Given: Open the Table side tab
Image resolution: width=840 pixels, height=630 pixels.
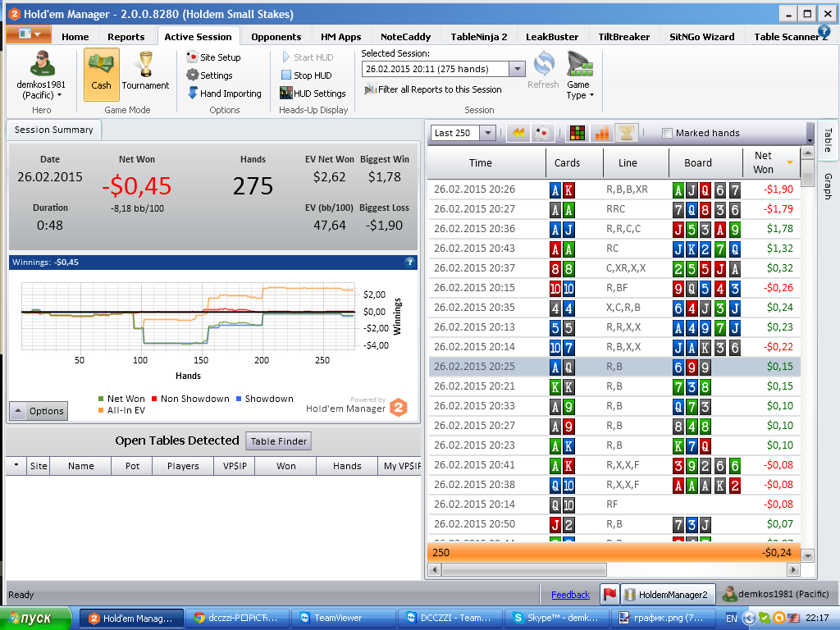Looking at the screenshot, I should tap(828, 140).
